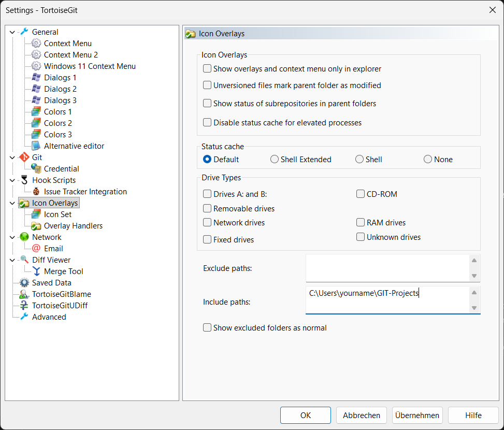Toggle Show excluded folders as normal
Screen dimensions: 504x430
pos(207,328)
